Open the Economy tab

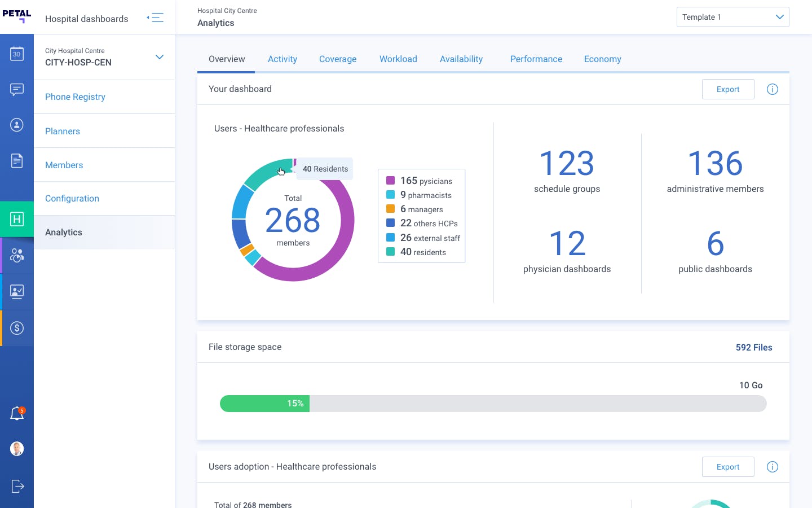603,59
